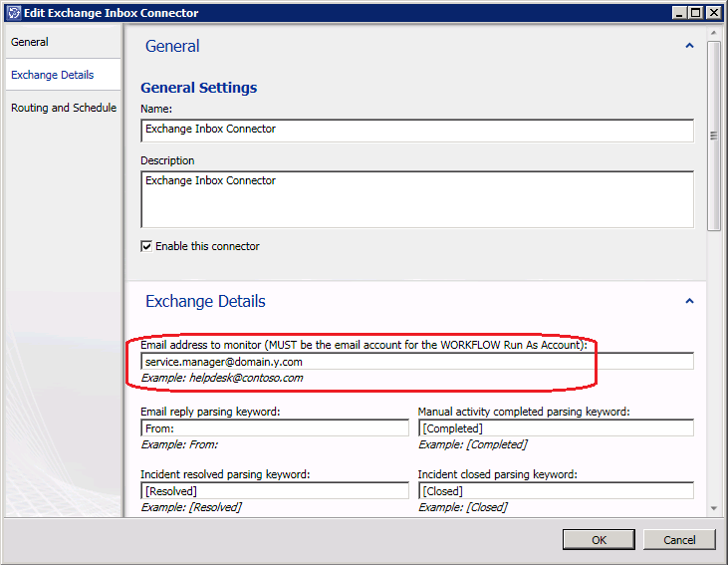Click the connector Name text field

tap(416, 130)
